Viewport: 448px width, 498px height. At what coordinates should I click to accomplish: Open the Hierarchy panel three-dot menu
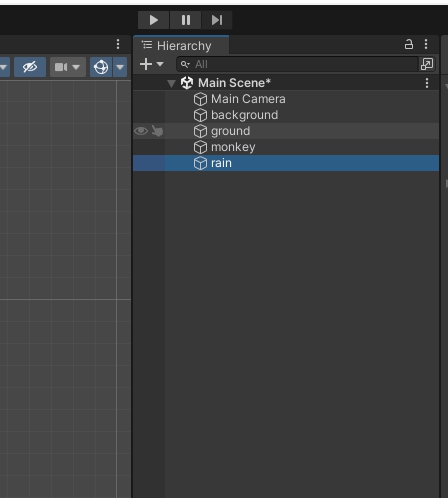[x=426, y=44]
